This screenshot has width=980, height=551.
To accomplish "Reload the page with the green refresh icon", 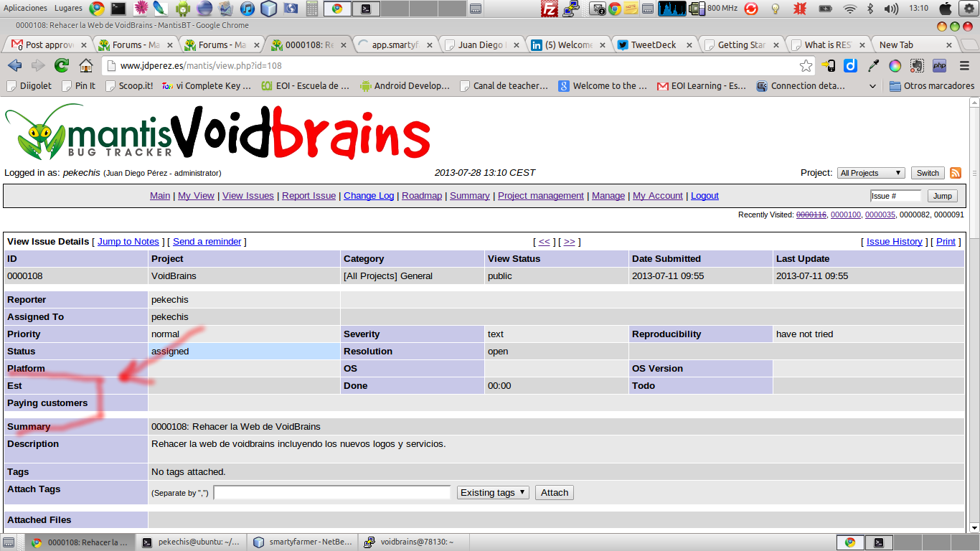I will pyautogui.click(x=62, y=65).
